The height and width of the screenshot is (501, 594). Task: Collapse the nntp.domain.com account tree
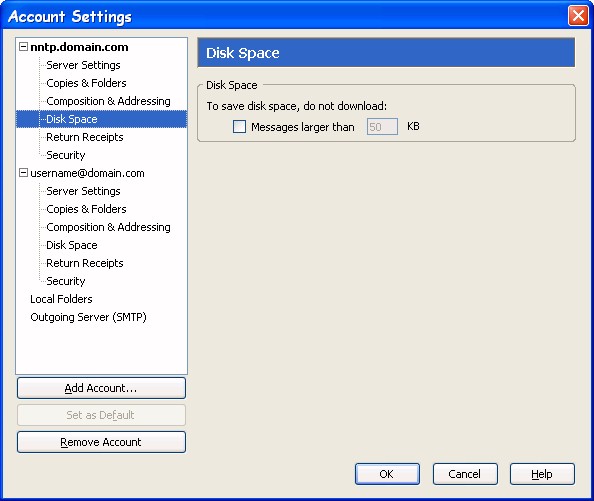(23, 47)
